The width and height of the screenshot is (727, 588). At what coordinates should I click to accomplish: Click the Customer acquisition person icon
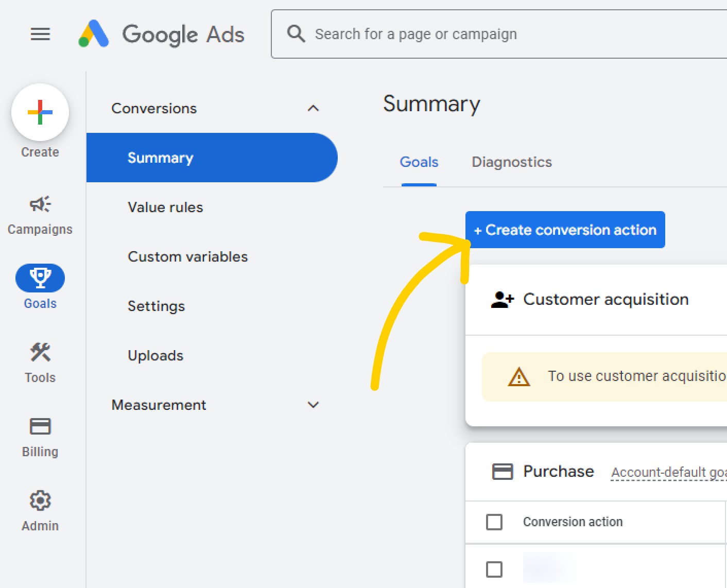503,300
